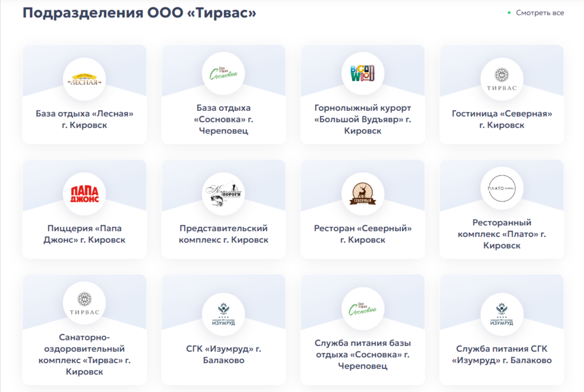
Task: Go to the Пиццерия «Папа Джонс» title link
Action: click(84, 234)
